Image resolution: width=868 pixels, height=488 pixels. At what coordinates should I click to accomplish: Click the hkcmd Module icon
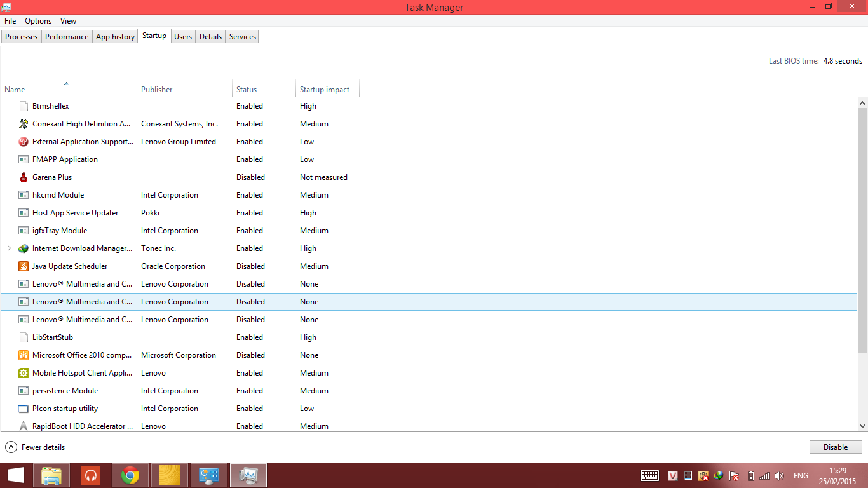[24, 195]
